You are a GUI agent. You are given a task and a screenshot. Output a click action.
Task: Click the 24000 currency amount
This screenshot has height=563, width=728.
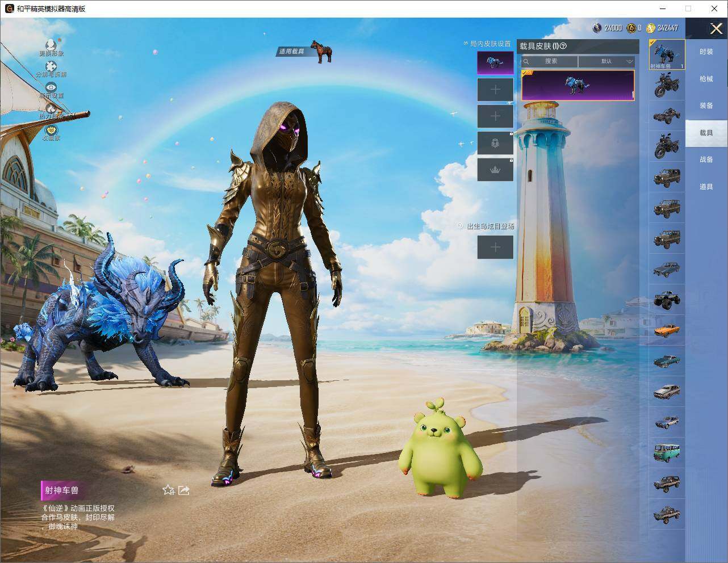pyautogui.click(x=613, y=28)
